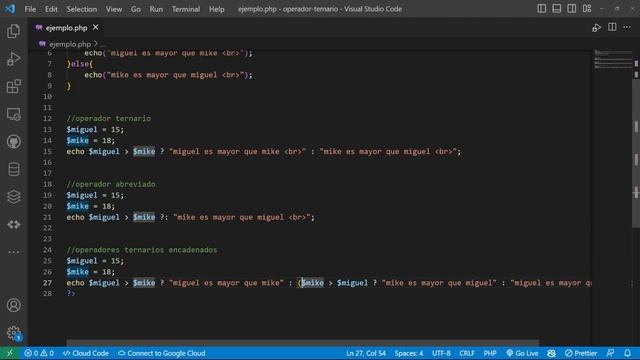Screen dimensions: 640x360
Task: Open the Explorer view in activity bar
Action: point(13,31)
